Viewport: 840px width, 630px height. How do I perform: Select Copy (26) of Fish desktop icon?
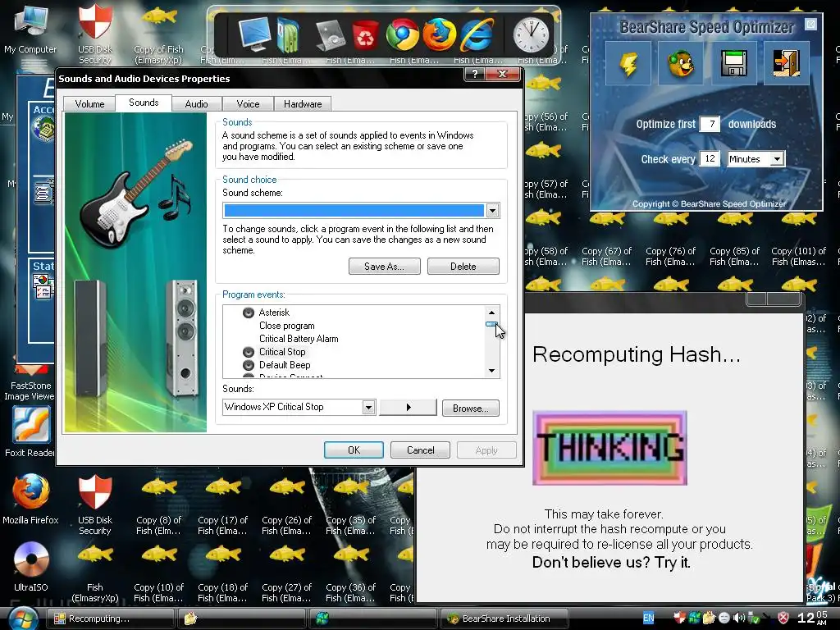[286, 506]
